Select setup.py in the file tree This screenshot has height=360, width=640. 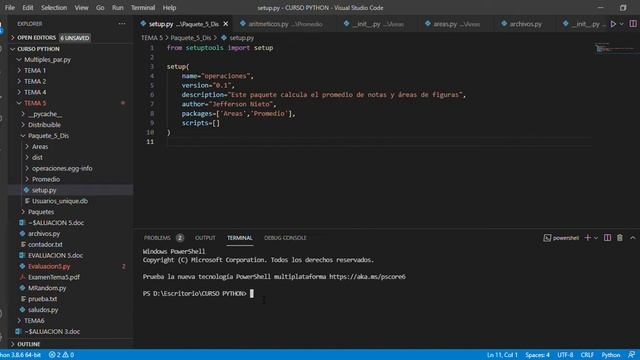pos(44,190)
